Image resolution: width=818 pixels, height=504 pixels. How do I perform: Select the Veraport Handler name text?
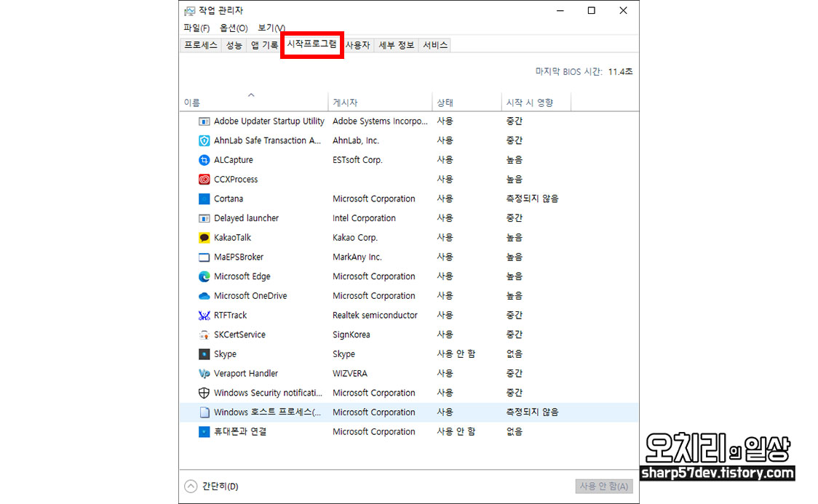[246, 374]
